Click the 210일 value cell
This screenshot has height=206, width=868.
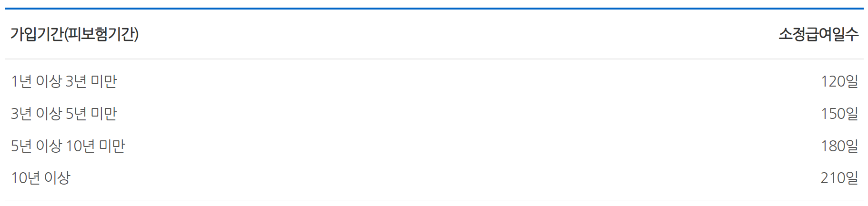click(839, 178)
